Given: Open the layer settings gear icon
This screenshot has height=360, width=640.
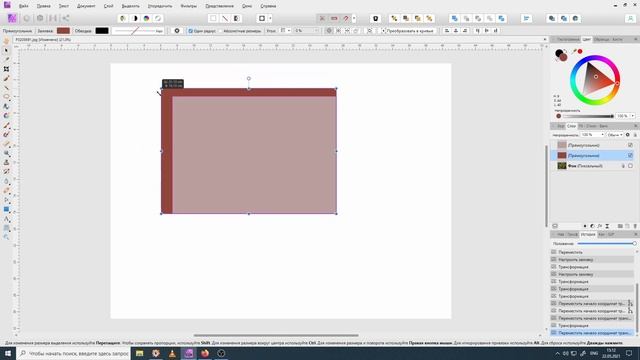Looking at the screenshot, I should click(628, 135).
